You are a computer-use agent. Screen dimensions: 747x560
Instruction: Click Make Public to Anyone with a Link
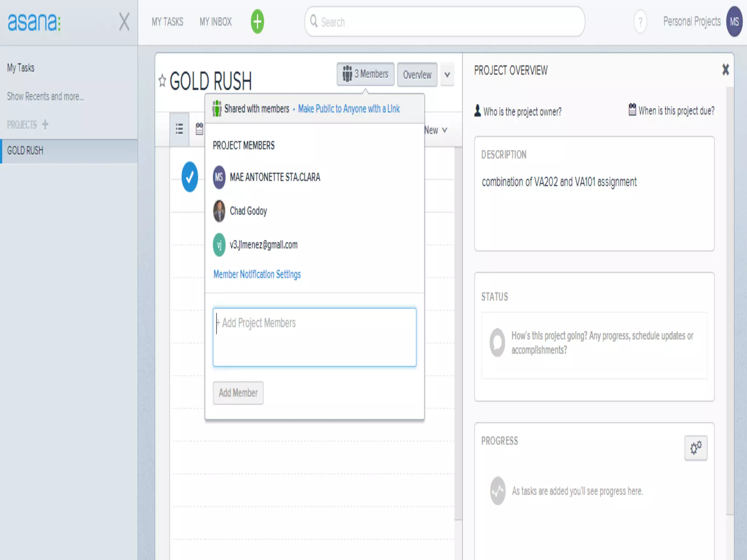[349, 109]
